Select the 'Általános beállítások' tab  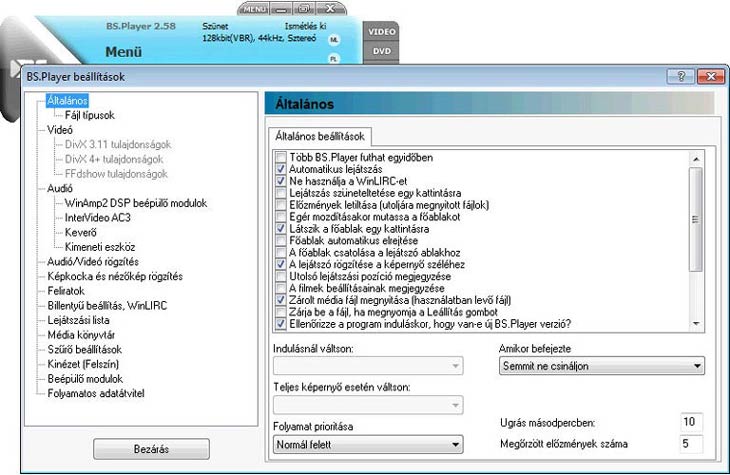click(x=321, y=133)
